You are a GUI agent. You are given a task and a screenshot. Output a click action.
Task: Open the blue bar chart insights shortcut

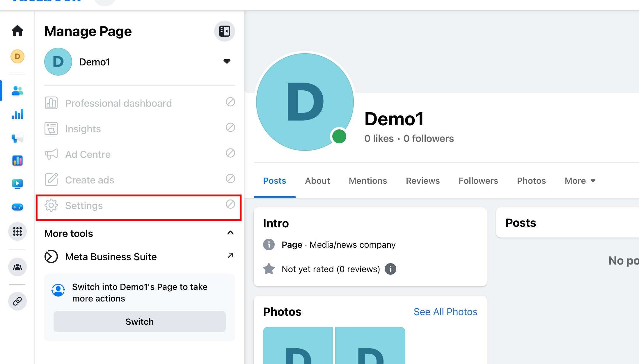tap(17, 114)
